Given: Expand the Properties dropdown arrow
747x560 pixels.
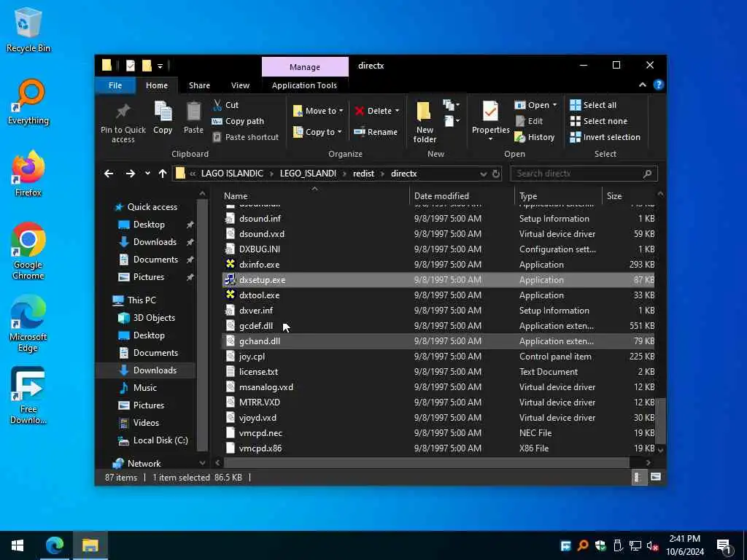Looking at the screenshot, I should (x=490, y=139).
